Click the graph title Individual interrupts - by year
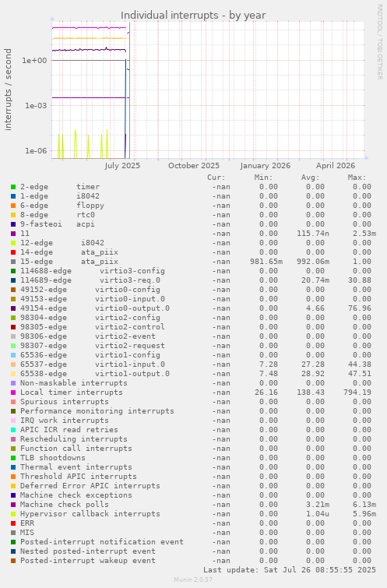 click(x=193, y=16)
